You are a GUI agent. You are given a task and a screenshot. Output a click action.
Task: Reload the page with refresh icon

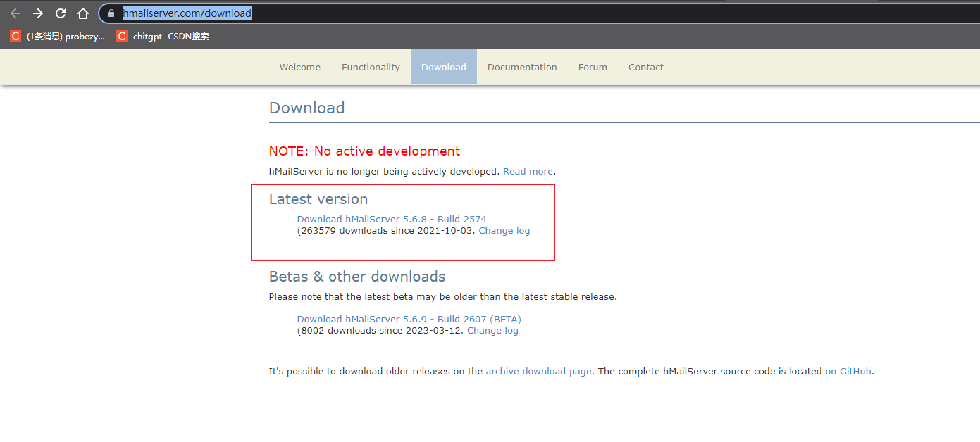(x=61, y=13)
